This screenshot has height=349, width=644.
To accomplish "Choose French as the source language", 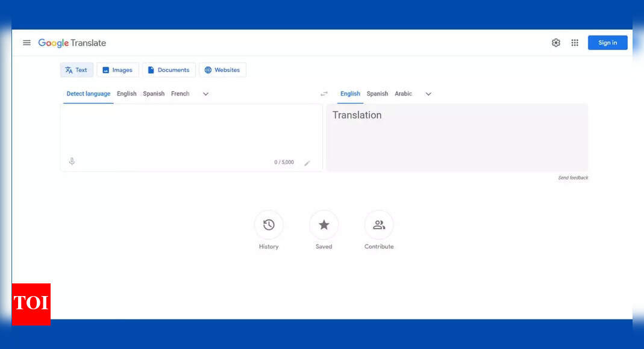I will pyautogui.click(x=180, y=94).
